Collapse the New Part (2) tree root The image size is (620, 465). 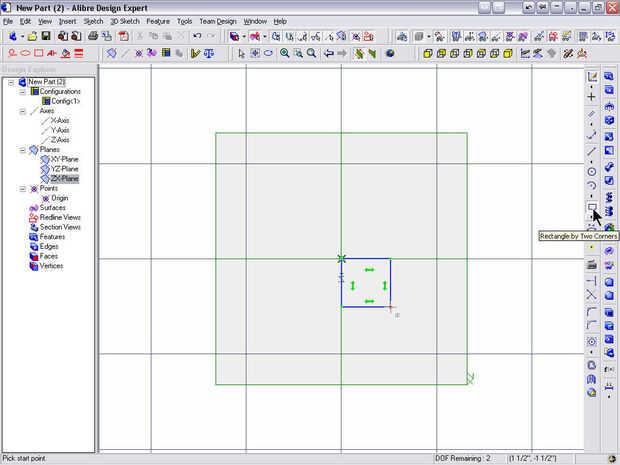coord(11,82)
